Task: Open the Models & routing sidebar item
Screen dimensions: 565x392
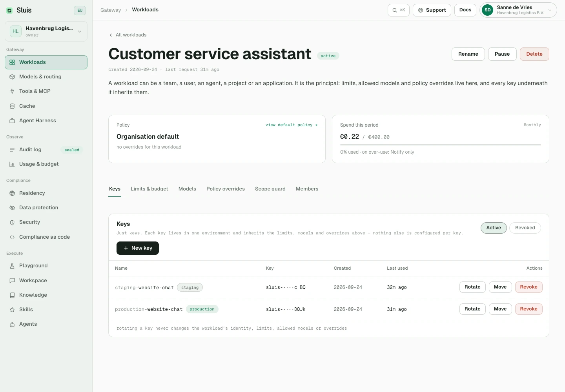Action: click(46, 77)
